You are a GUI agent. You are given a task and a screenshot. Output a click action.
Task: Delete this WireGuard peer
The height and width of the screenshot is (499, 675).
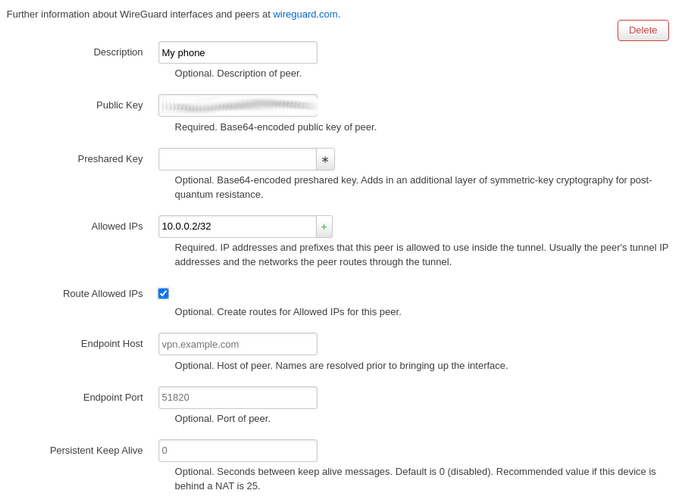click(x=642, y=30)
